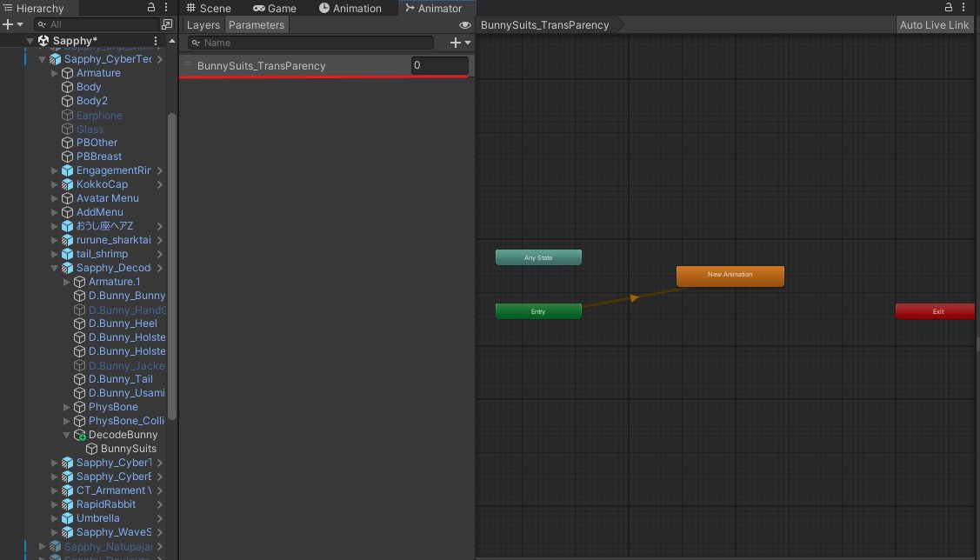Select the BunnySuits cube icon
980x560 pixels.
92,449
